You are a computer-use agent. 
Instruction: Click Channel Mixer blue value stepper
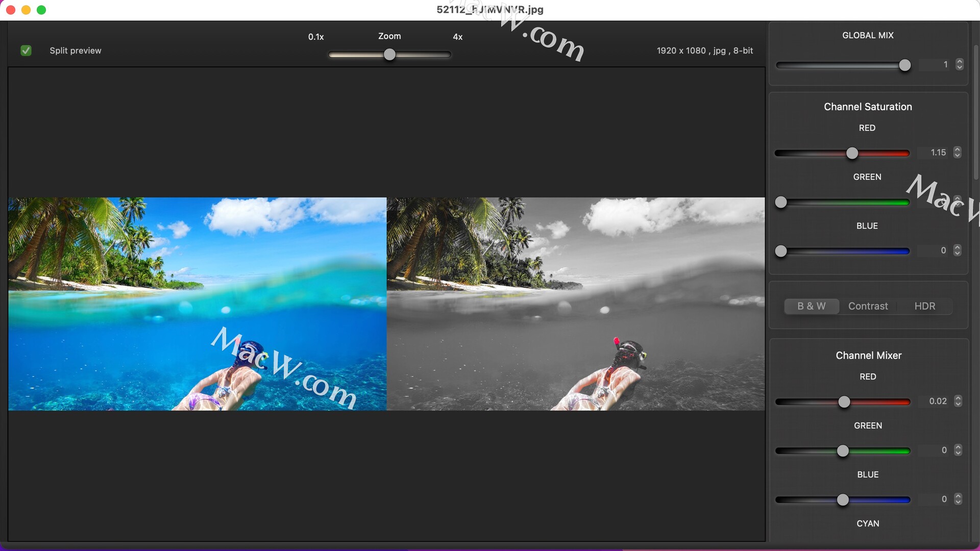958,499
